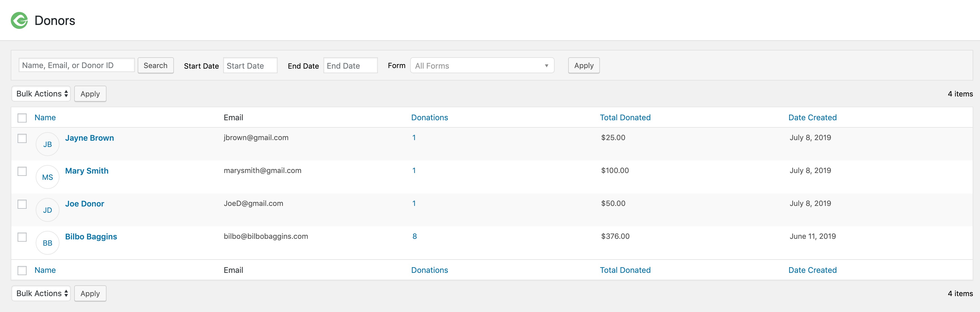The width and height of the screenshot is (980, 312).
Task: Click the $25.00 total donated value
Action: coord(613,138)
